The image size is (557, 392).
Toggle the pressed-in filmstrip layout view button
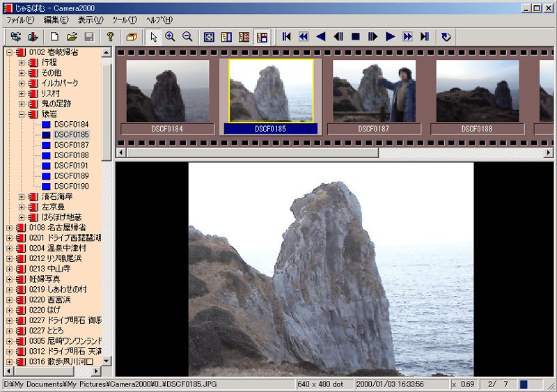click(x=261, y=37)
